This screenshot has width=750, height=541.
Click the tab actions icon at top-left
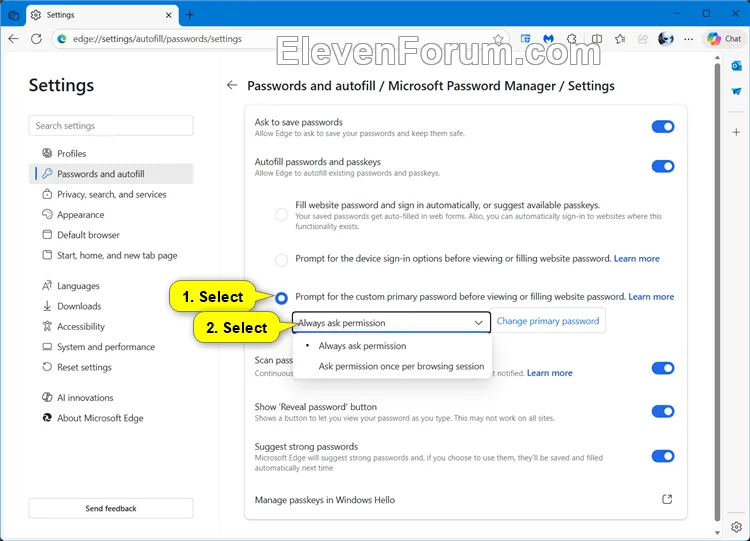pyautogui.click(x=13, y=15)
